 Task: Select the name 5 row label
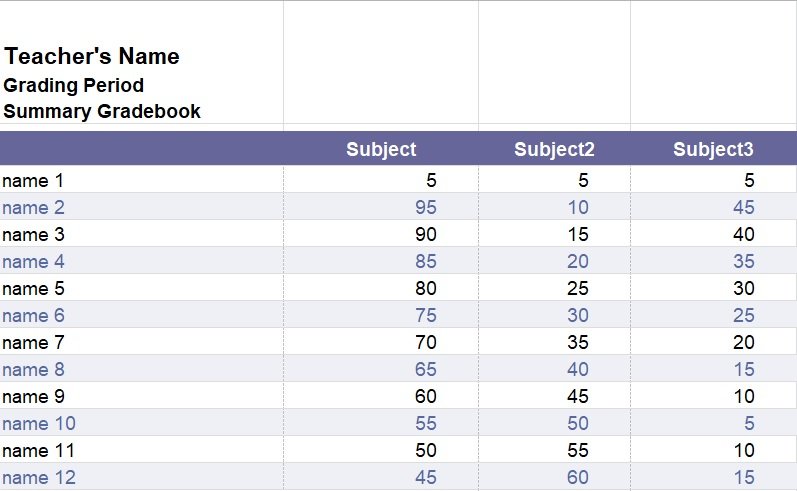34,288
